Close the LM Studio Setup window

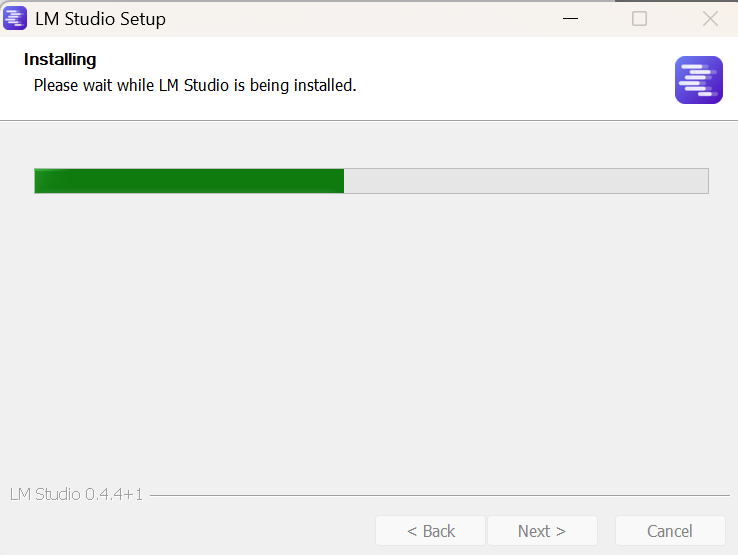pos(710,18)
